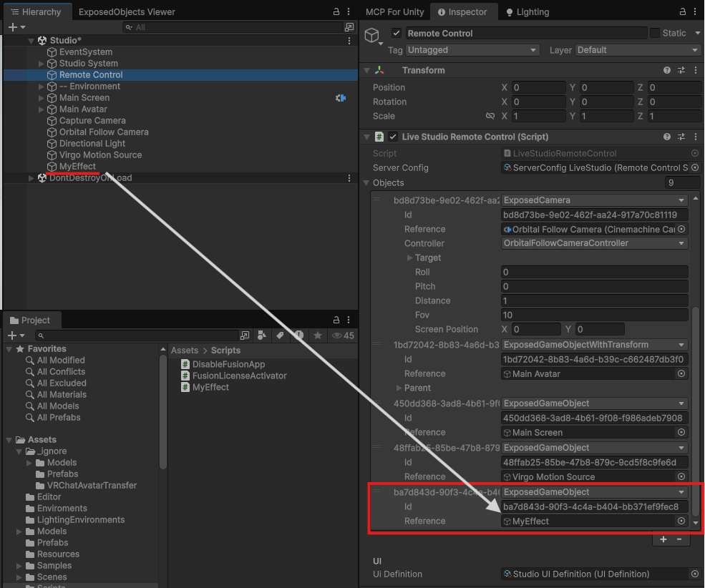Open Prefabs folder under Assets
Image resolution: width=705 pixels, height=588 pixels.
click(x=52, y=543)
